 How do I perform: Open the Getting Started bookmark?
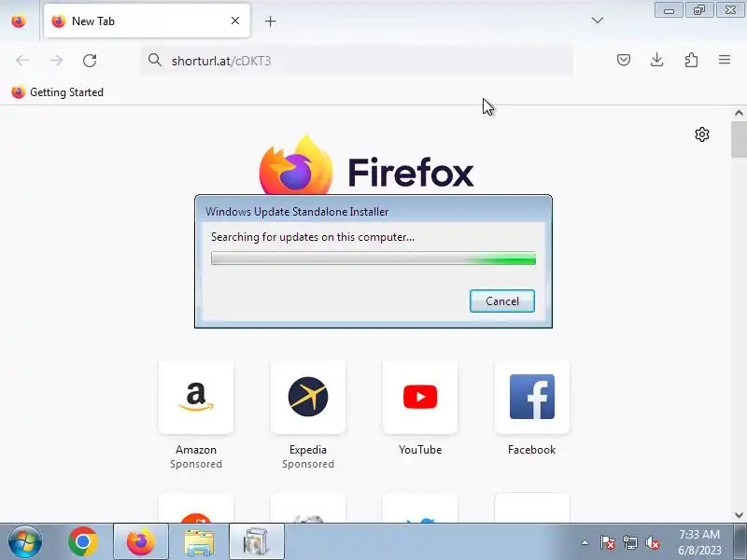pyautogui.click(x=57, y=91)
